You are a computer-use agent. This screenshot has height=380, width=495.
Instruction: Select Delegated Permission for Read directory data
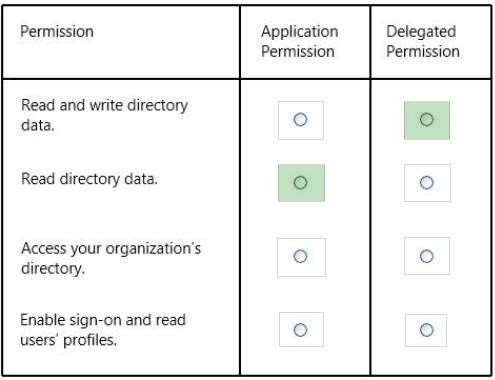(427, 182)
